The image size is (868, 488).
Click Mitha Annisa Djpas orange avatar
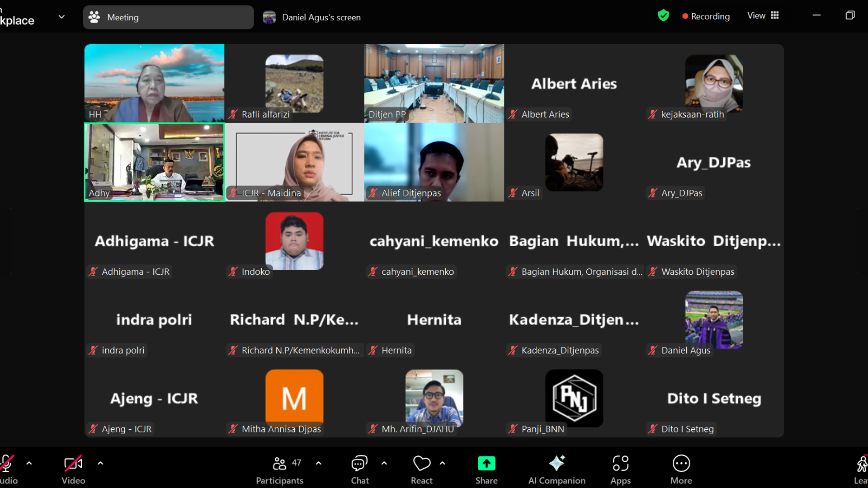point(294,398)
